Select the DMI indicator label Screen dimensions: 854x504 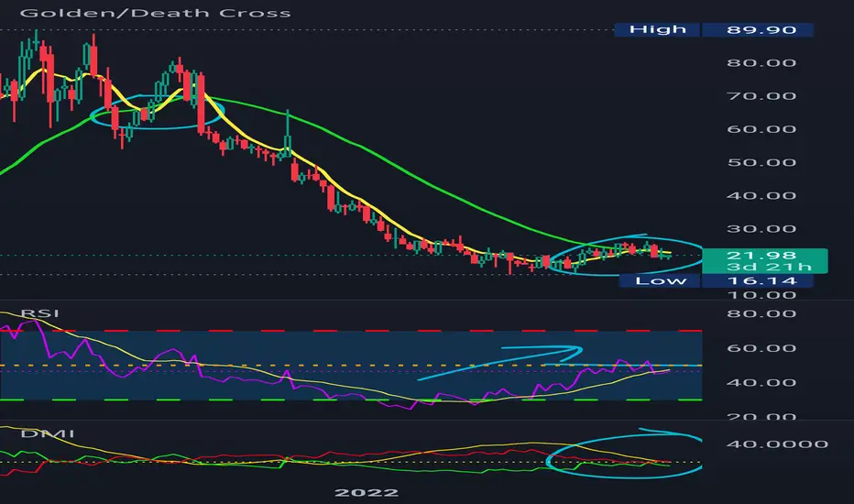(x=48, y=433)
